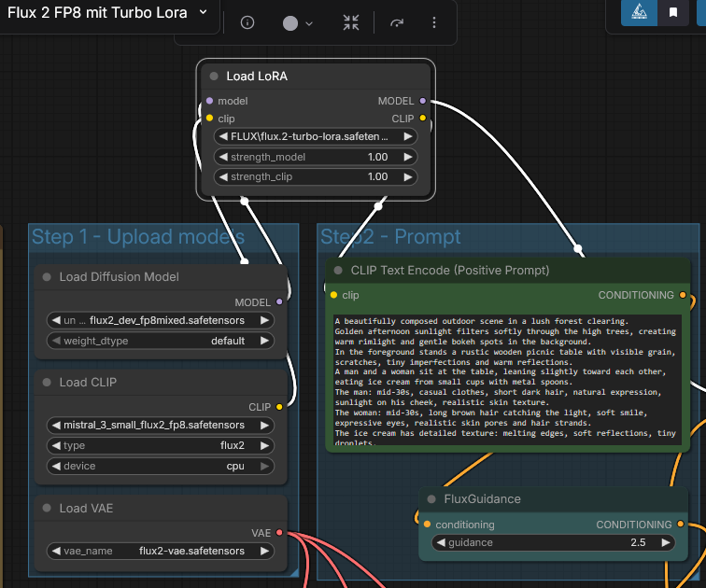Viewport: 706px width, 588px height.
Task: Open the weight_dtype dropdown
Action: coord(161,341)
